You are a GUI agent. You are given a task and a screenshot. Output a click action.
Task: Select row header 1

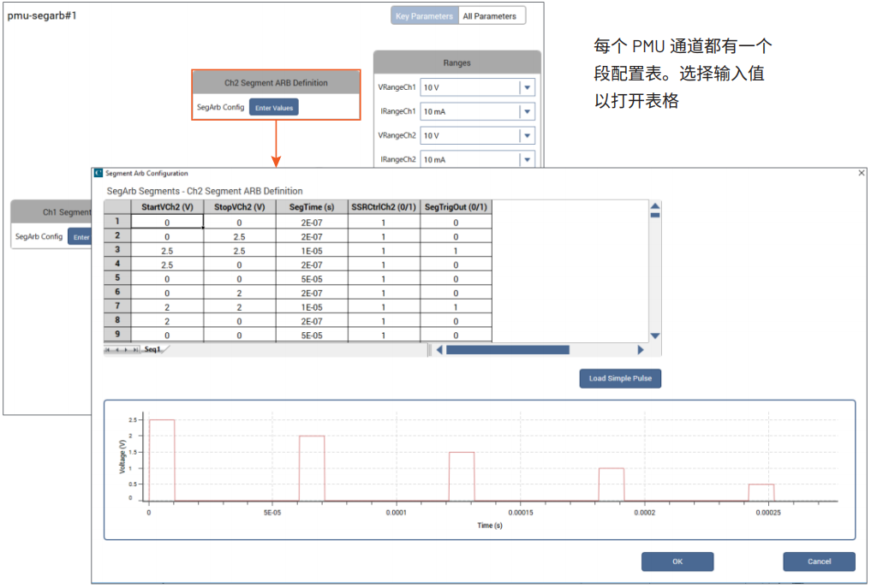click(117, 222)
